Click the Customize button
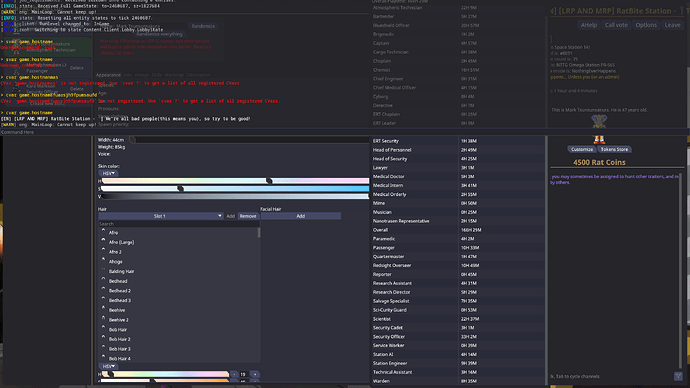 [x=582, y=150]
